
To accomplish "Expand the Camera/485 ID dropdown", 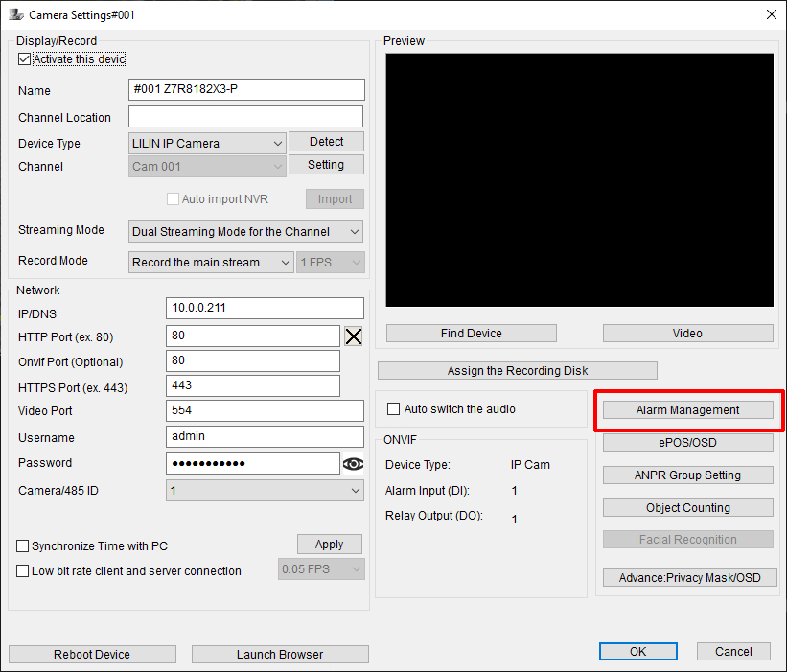I will click(x=265, y=491).
